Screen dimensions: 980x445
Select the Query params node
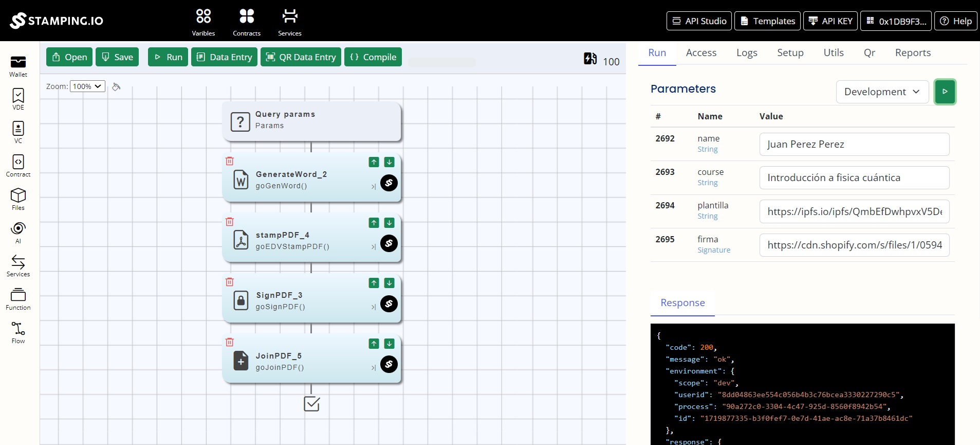(x=311, y=121)
